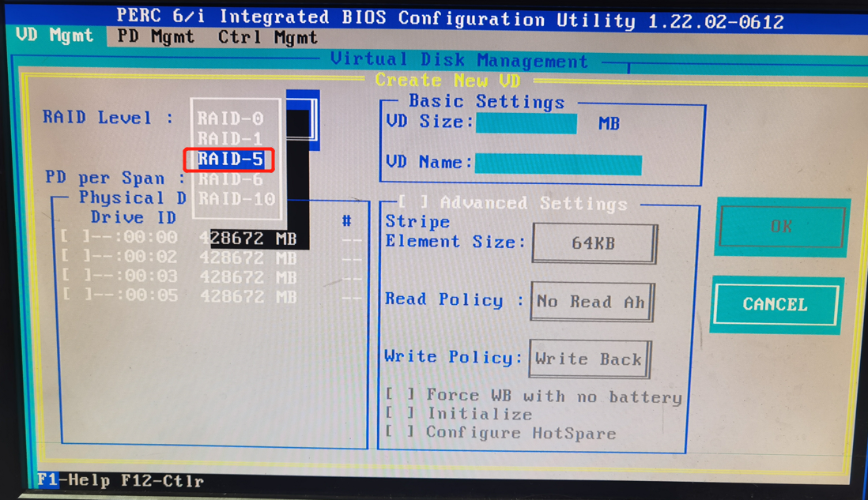The height and width of the screenshot is (500, 868).
Task: Open the Stripe Element Size 64KB selector
Action: 594,243
